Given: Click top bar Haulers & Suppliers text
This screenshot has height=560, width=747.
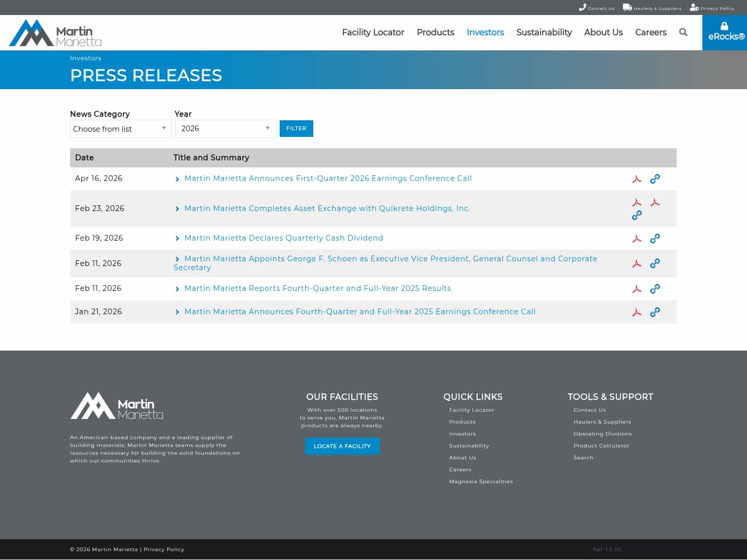Looking at the screenshot, I should (657, 8).
